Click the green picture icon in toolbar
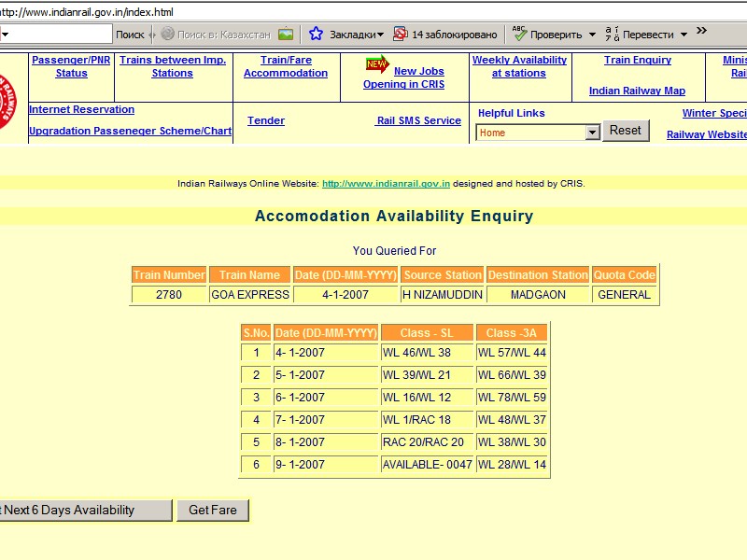747x560 pixels. [x=286, y=35]
